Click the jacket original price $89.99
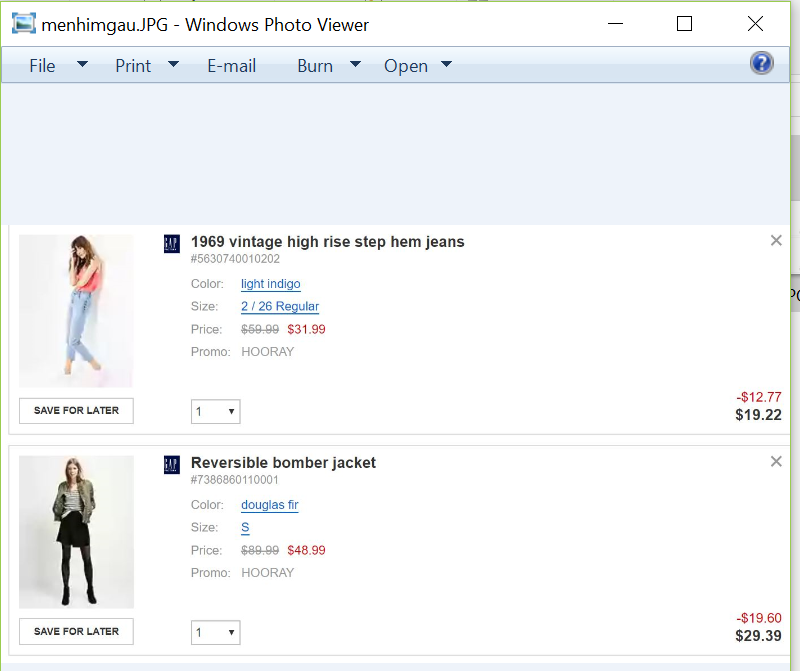The width and height of the screenshot is (800, 671). (260, 550)
